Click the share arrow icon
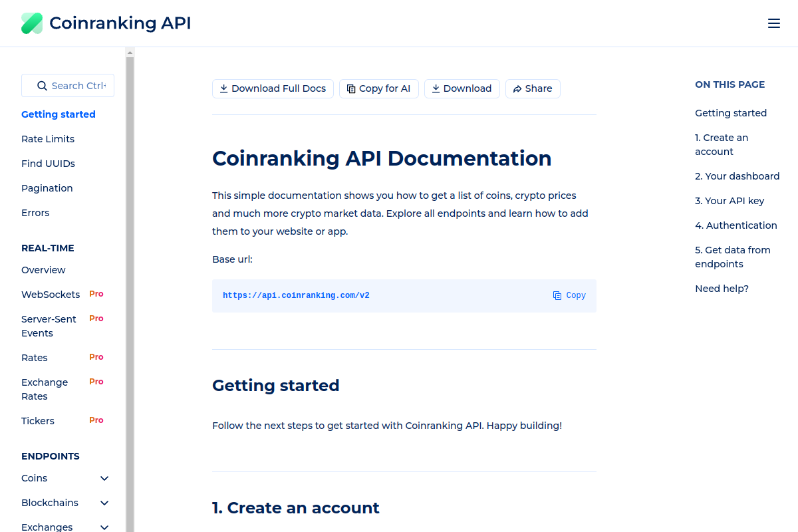Screen dimensions: 798x532 tap(517, 88)
